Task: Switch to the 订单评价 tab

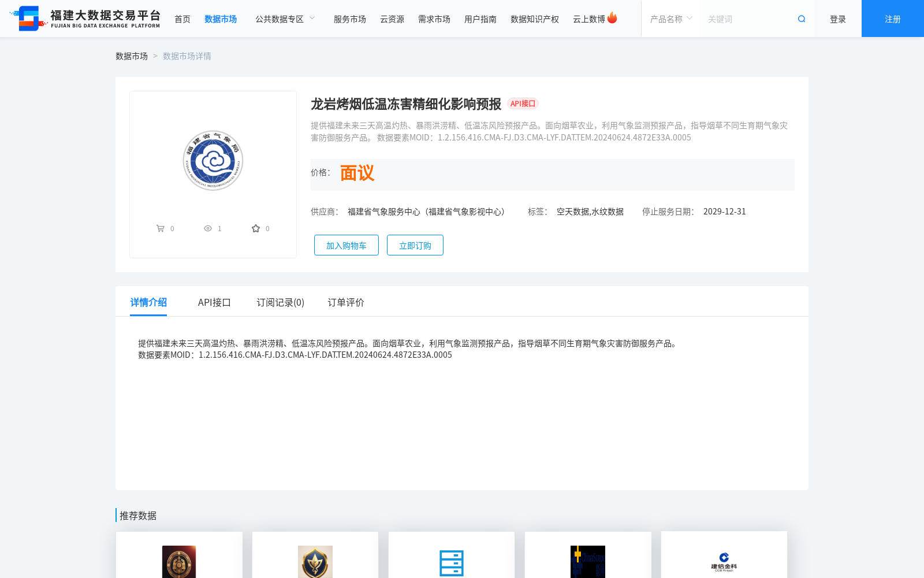Action: pos(346,302)
